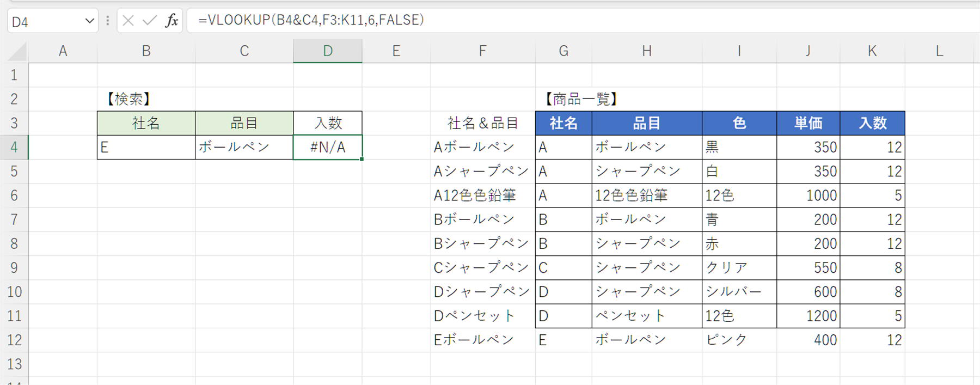
Task: Select green 品目 header in search table
Action: point(244,123)
